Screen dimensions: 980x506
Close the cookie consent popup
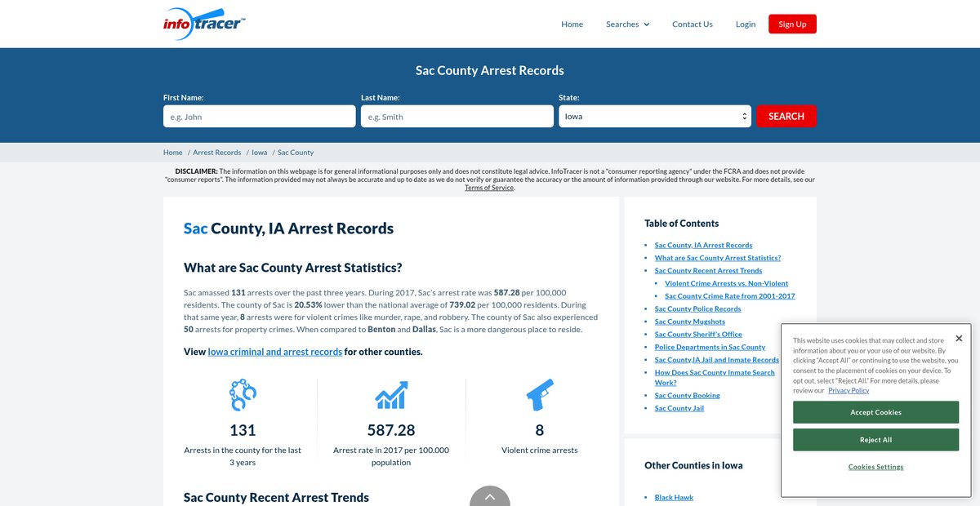tap(959, 338)
